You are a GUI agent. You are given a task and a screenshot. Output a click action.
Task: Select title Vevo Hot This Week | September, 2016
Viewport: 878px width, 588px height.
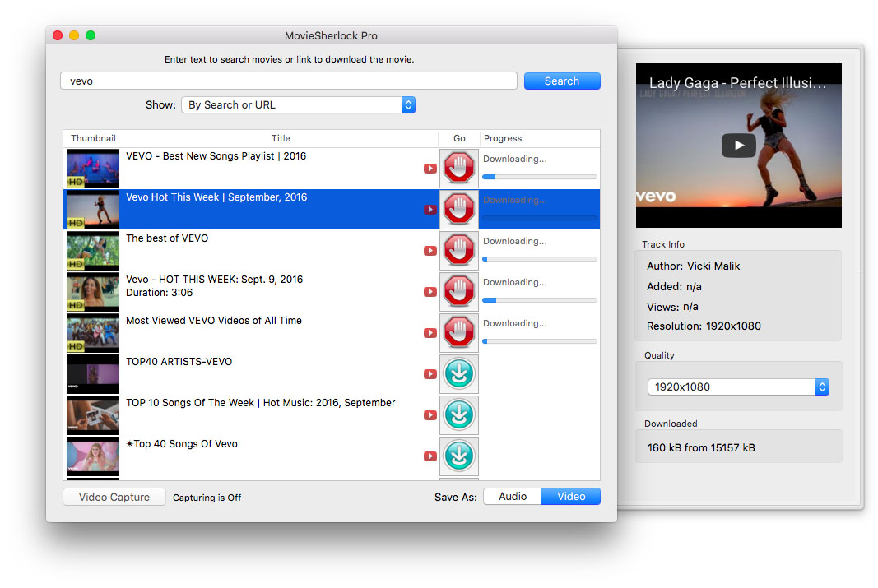click(216, 197)
